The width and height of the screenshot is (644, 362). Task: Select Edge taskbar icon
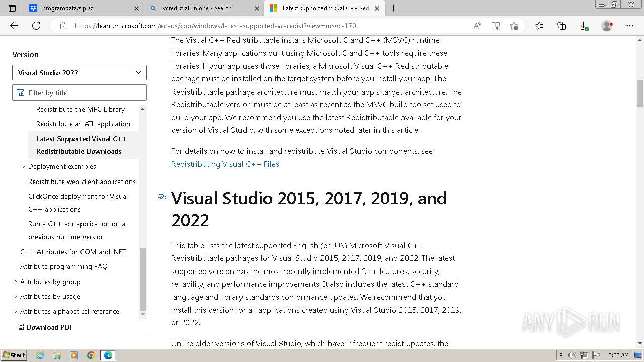click(108, 355)
